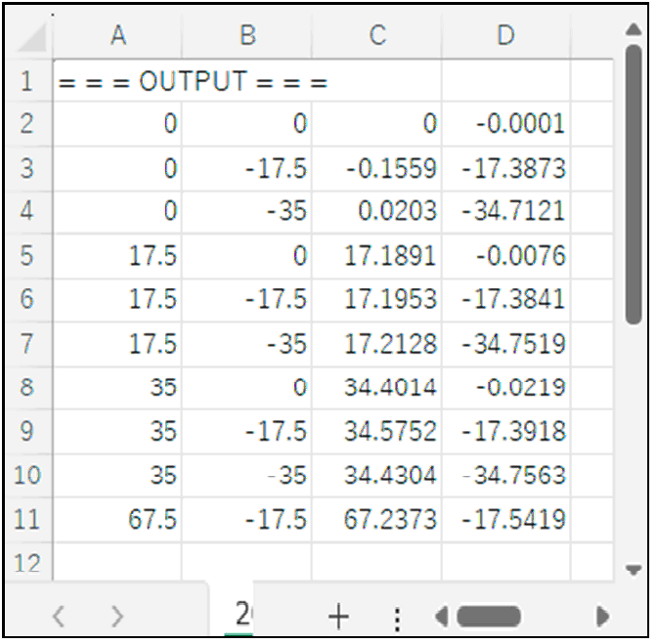Select cell containing 34.4014
Viewport: 658px width, 644px height.
(377, 387)
